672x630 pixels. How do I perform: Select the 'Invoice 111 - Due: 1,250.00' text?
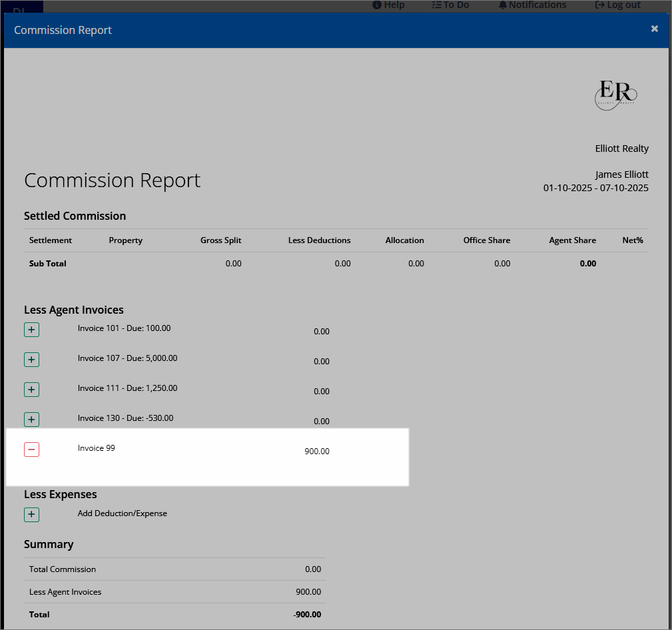pos(127,388)
